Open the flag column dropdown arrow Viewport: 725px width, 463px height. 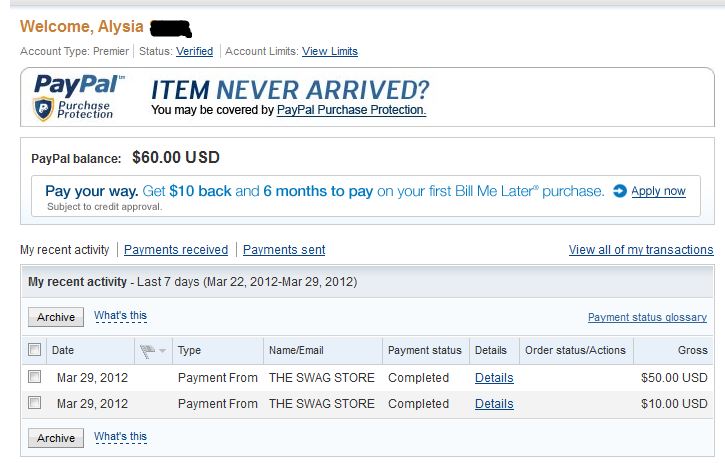(162, 351)
